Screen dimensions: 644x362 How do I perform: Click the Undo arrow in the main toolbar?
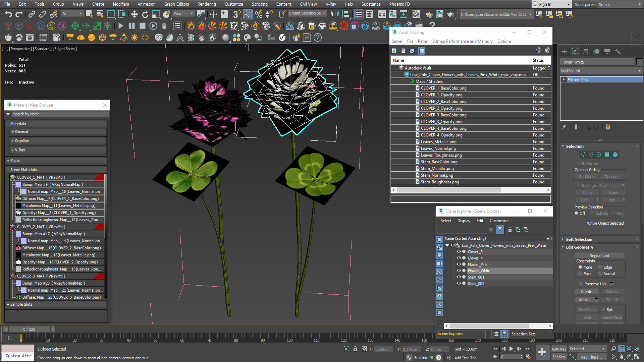[8, 14]
